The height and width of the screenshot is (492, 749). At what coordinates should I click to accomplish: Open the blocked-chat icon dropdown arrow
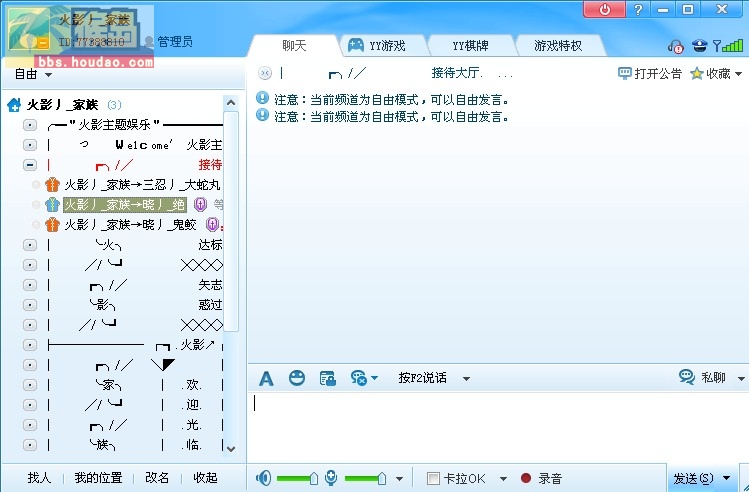374,378
